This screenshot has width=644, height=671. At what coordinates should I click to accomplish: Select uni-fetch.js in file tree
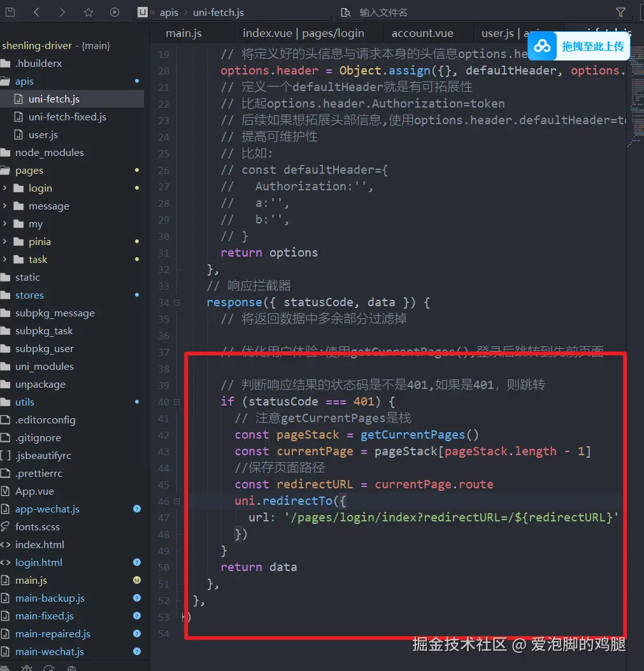(54, 99)
